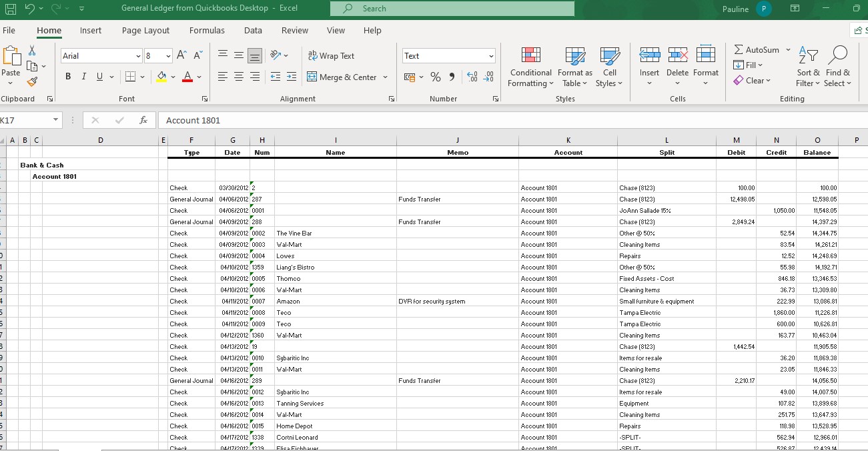The height and width of the screenshot is (451, 868).
Task: Open Merge & Center dropdown arrow
Action: click(x=385, y=77)
